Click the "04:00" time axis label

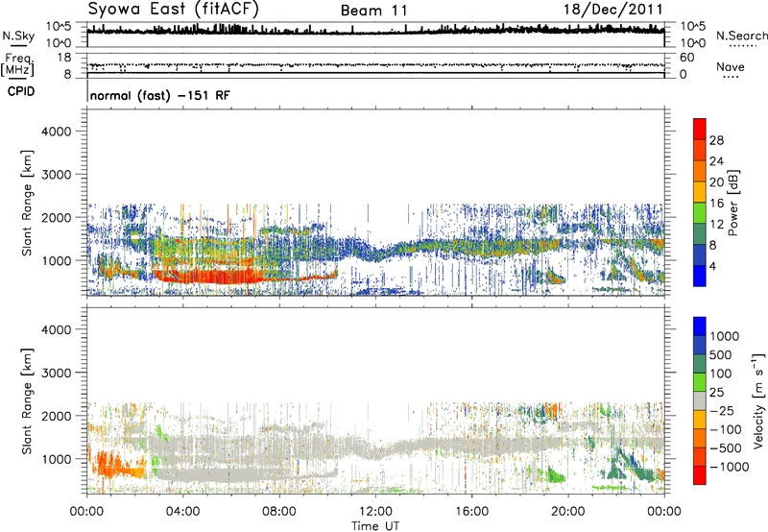[182, 512]
